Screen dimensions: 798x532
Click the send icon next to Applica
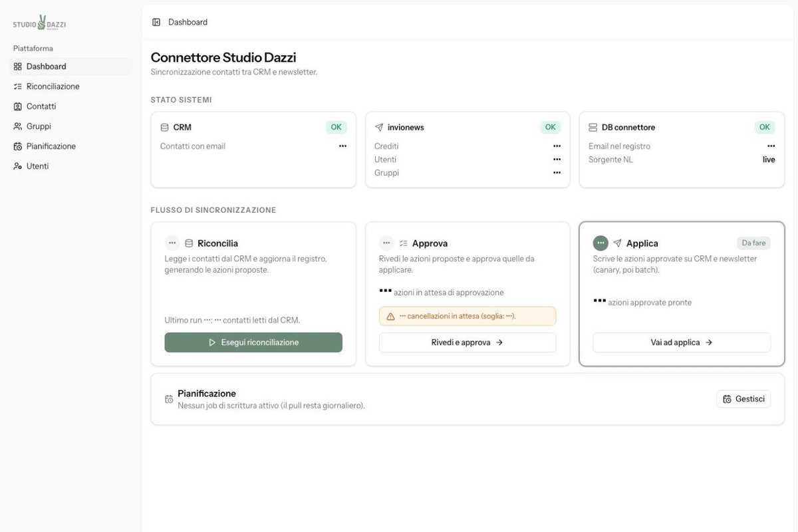point(617,243)
